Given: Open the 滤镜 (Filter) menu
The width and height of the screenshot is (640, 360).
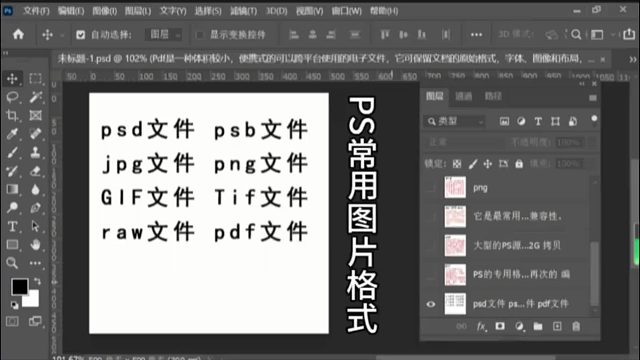Looking at the screenshot, I should 244,11.
